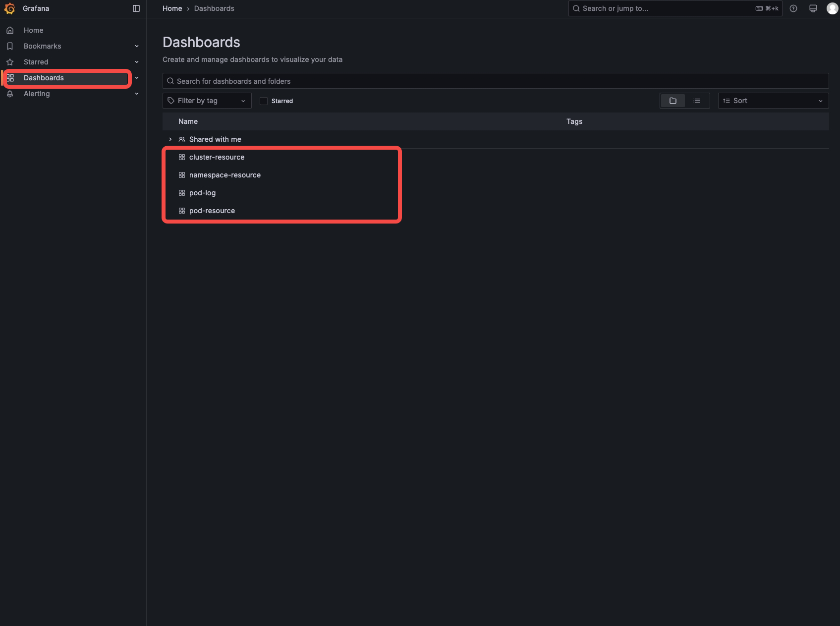
Task: Click the Grafana logo icon
Action: (9, 8)
